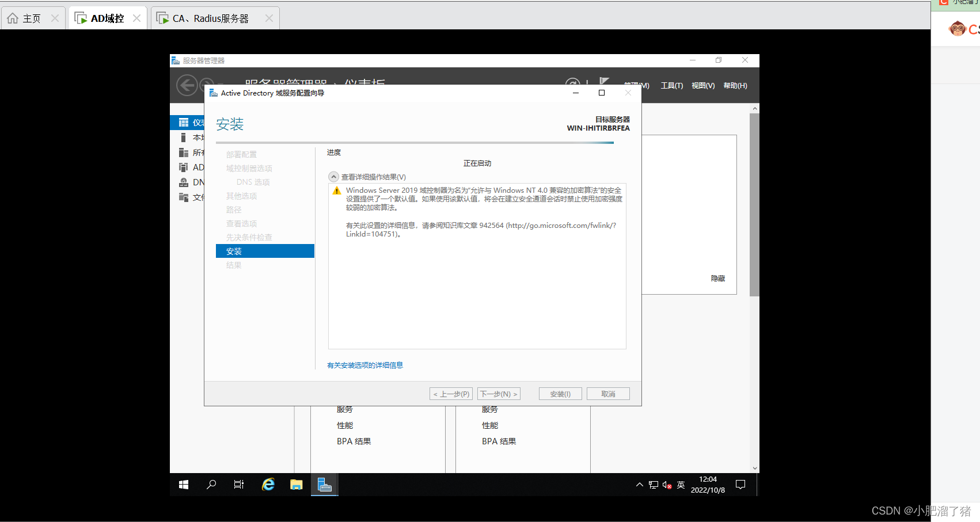Open taskbar search magnifier
The height and width of the screenshot is (522, 980).
pos(211,485)
